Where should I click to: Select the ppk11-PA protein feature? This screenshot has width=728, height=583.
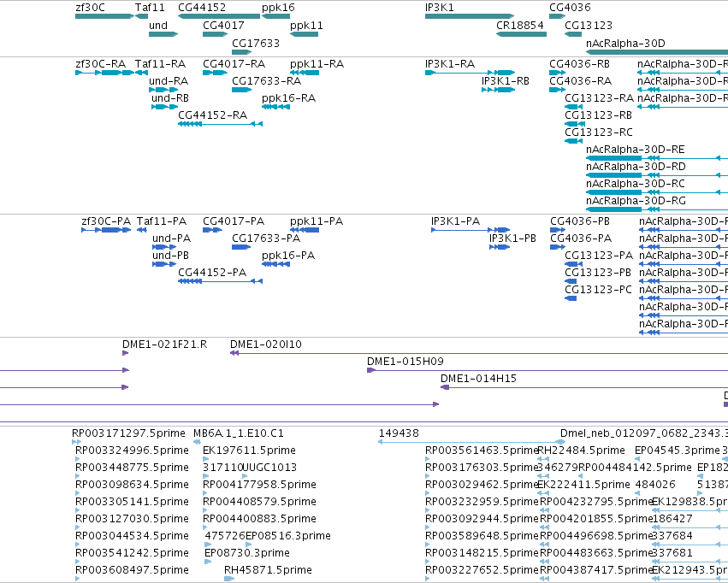(305, 230)
